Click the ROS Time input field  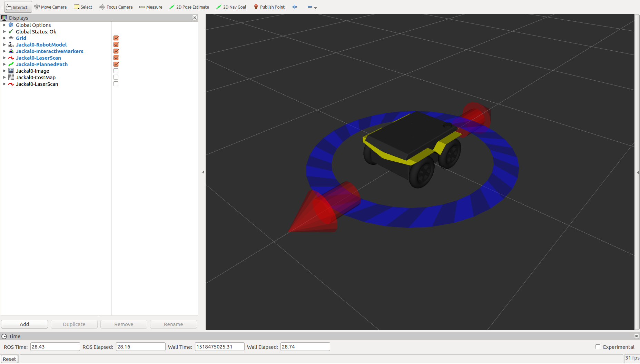point(55,347)
